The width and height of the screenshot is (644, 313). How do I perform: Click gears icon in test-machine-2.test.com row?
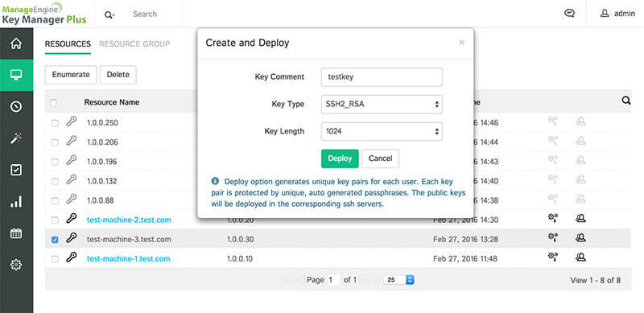pyautogui.click(x=553, y=219)
